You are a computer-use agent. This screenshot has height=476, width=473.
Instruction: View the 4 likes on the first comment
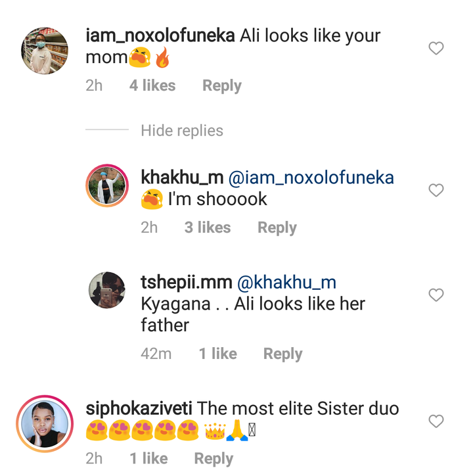coord(152,85)
